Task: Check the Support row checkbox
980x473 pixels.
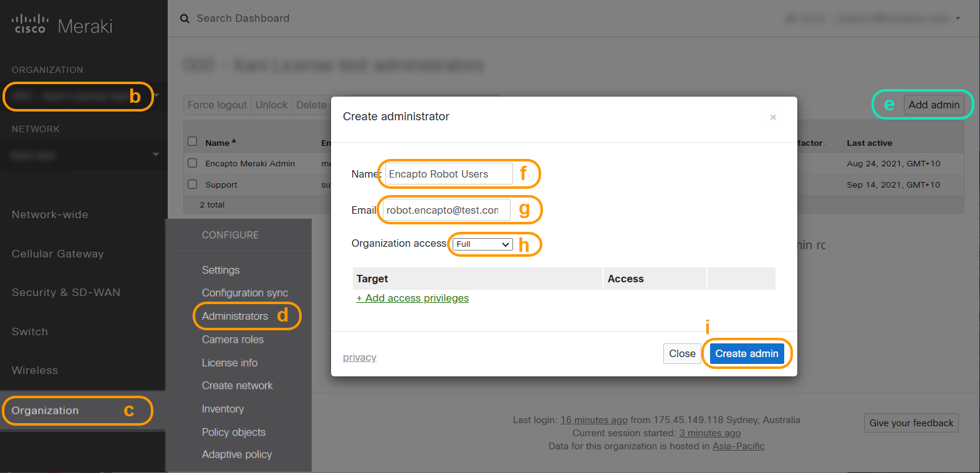Action: (x=193, y=184)
